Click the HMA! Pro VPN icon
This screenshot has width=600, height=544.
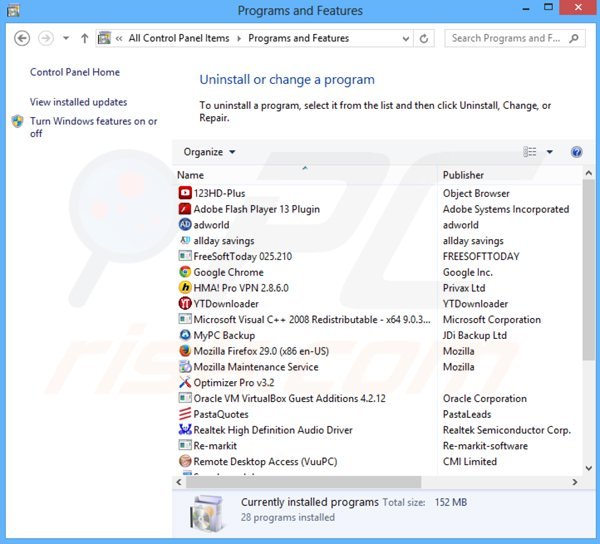185,288
